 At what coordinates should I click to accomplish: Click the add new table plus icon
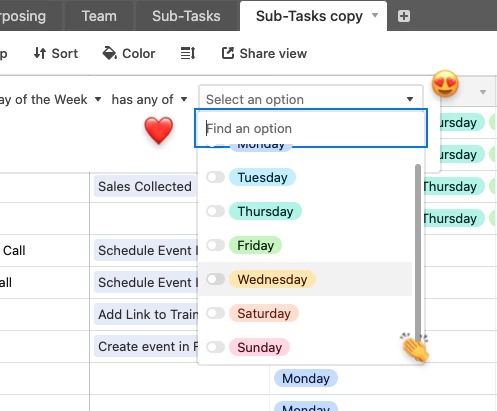point(404,16)
